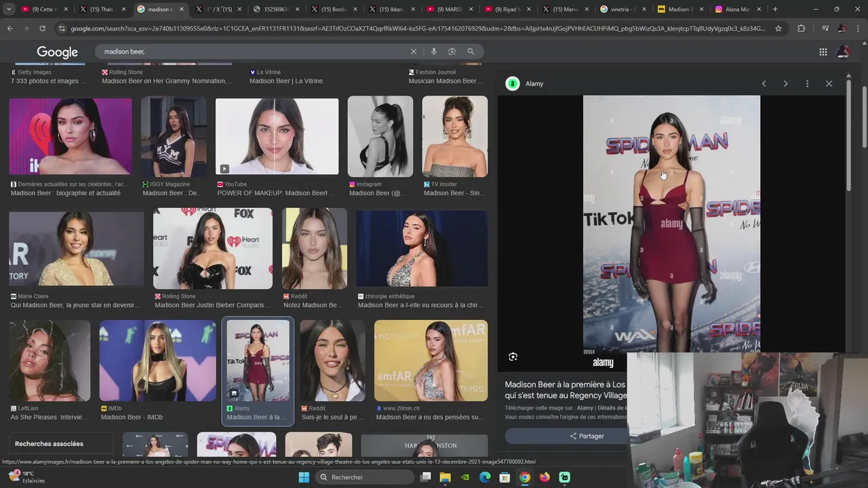Image resolution: width=868 pixels, height=488 pixels.
Task: Click the taskbar Rechercher search box
Action: (364, 477)
